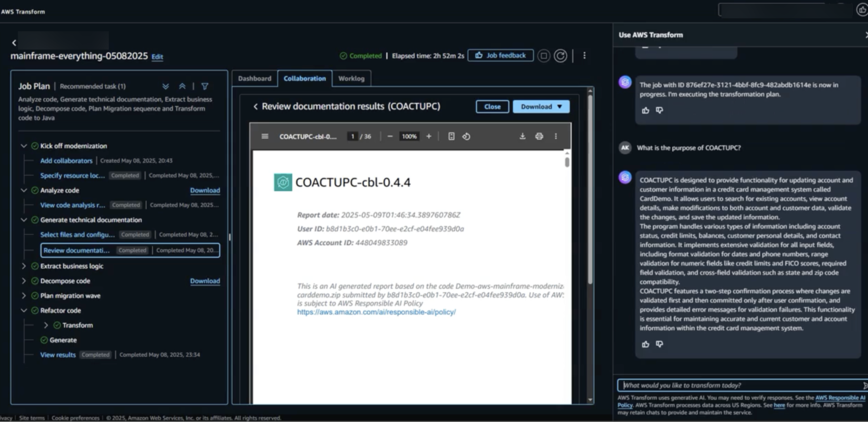Click the Extract business logic label
The height and width of the screenshot is (422, 868).
72,266
